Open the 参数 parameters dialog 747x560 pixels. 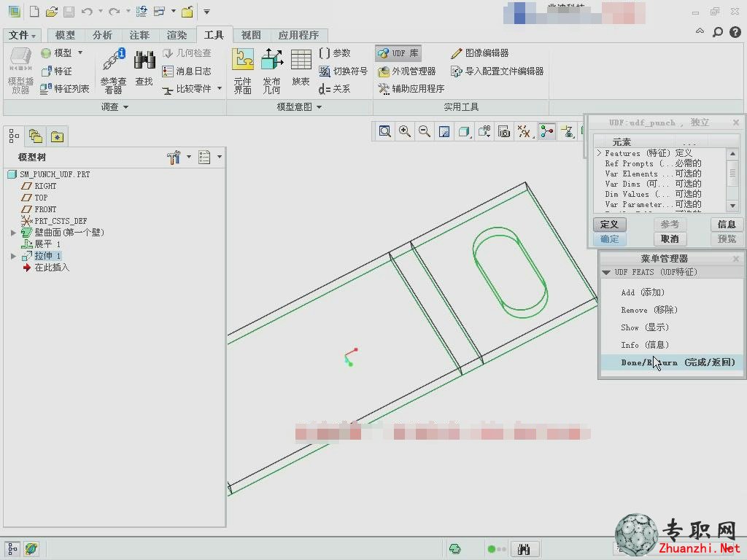click(x=335, y=52)
